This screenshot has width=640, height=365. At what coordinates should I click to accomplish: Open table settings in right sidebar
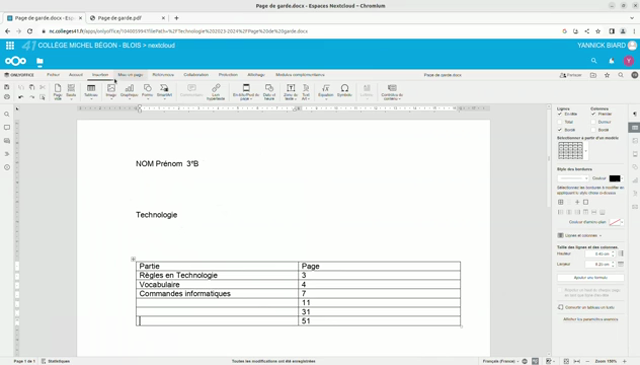click(635, 128)
